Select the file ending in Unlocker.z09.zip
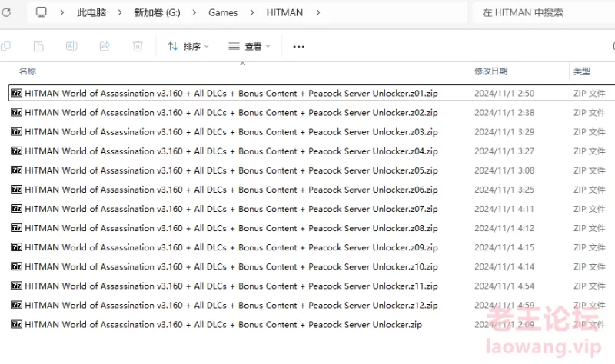 coord(231,247)
